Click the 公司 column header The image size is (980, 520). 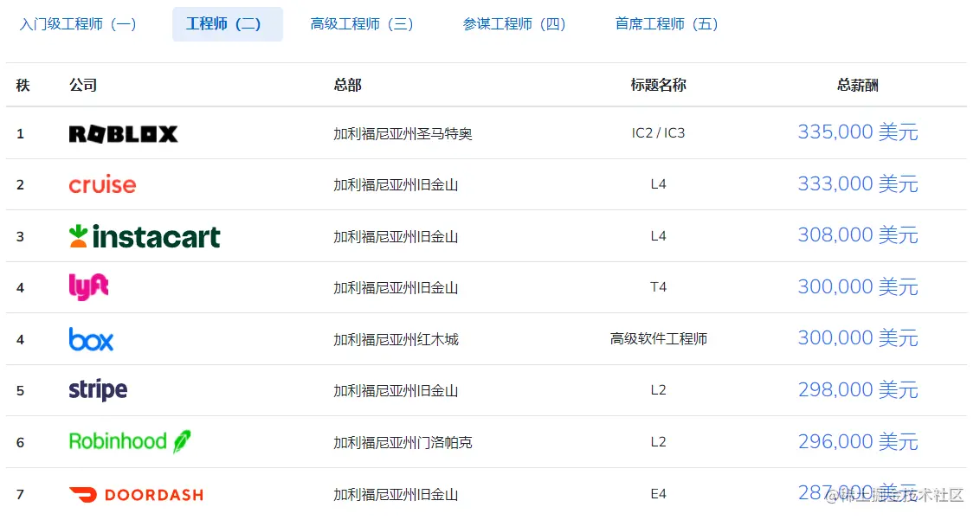click(83, 85)
